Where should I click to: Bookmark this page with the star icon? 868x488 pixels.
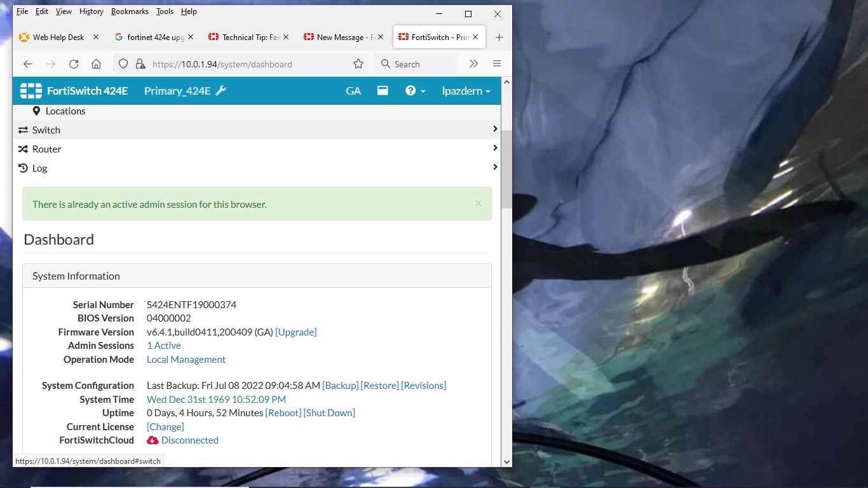coord(358,64)
